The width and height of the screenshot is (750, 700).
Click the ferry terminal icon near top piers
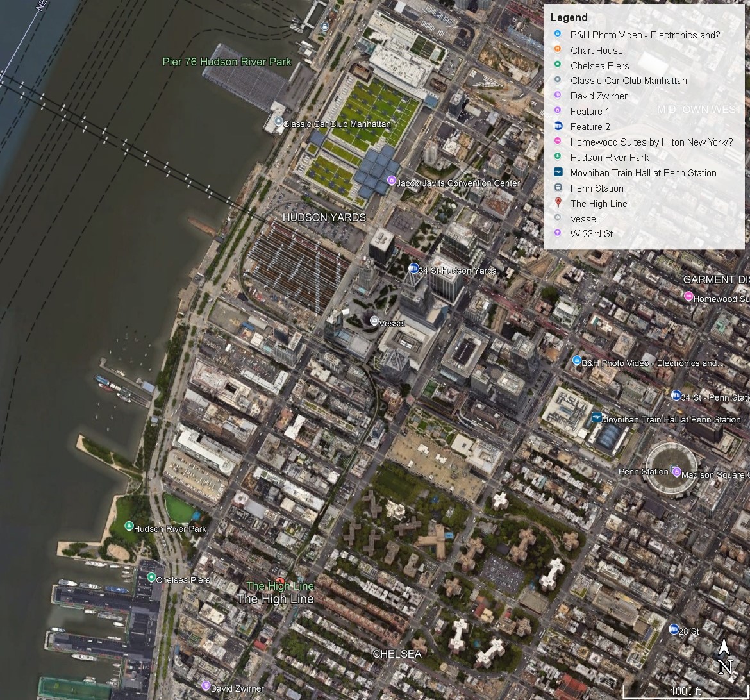coord(325,26)
